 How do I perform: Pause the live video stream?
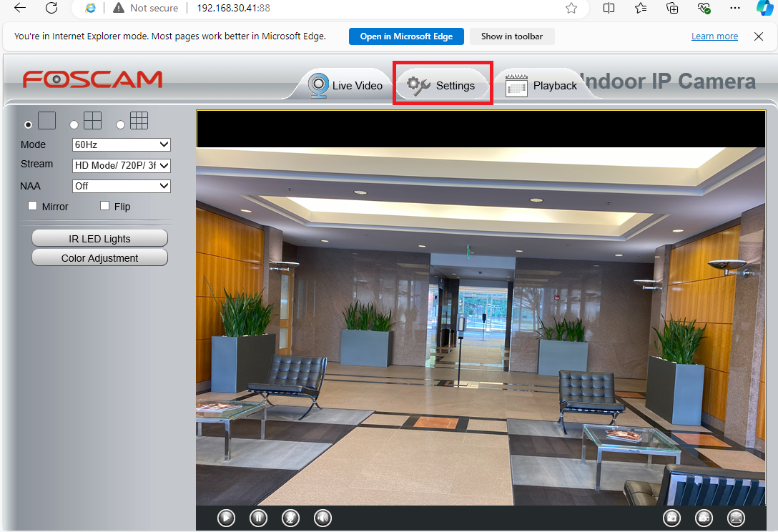(x=258, y=518)
